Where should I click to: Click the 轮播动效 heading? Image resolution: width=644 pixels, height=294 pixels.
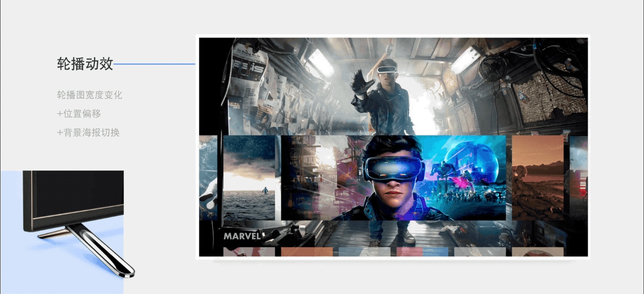point(85,64)
